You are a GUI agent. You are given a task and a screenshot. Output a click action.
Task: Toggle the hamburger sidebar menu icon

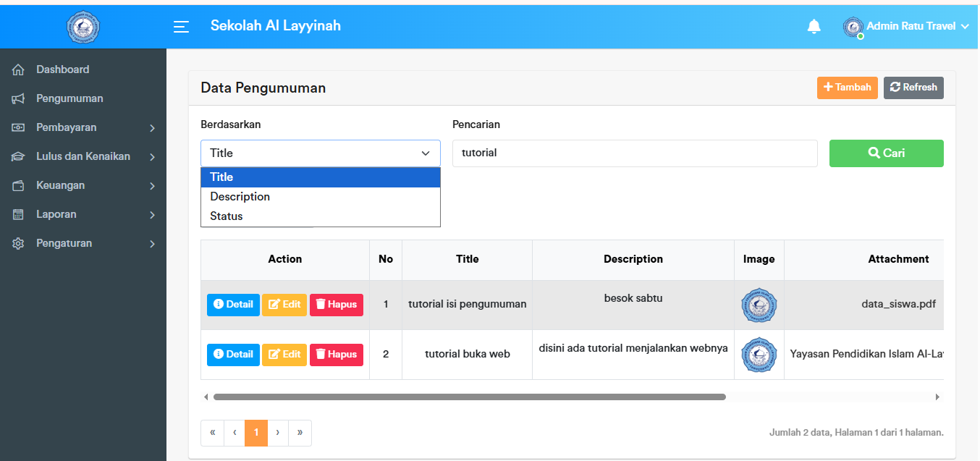coord(181,27)
